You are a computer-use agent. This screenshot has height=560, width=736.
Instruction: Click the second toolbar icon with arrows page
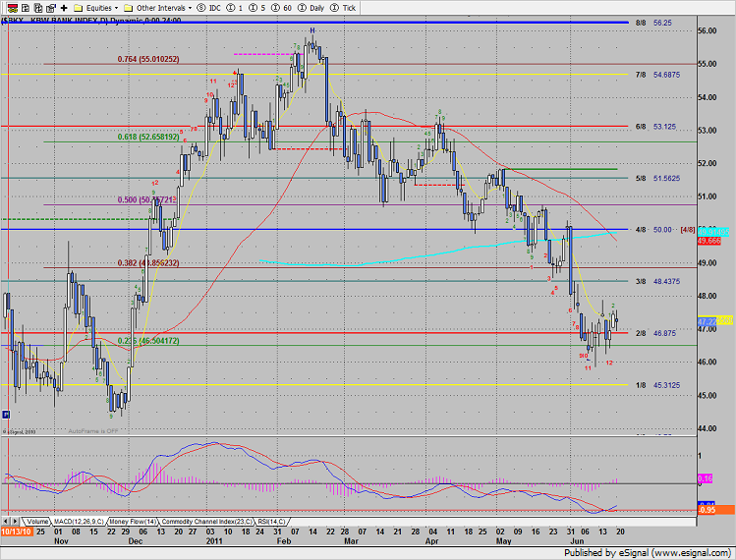tap(26, 8)
